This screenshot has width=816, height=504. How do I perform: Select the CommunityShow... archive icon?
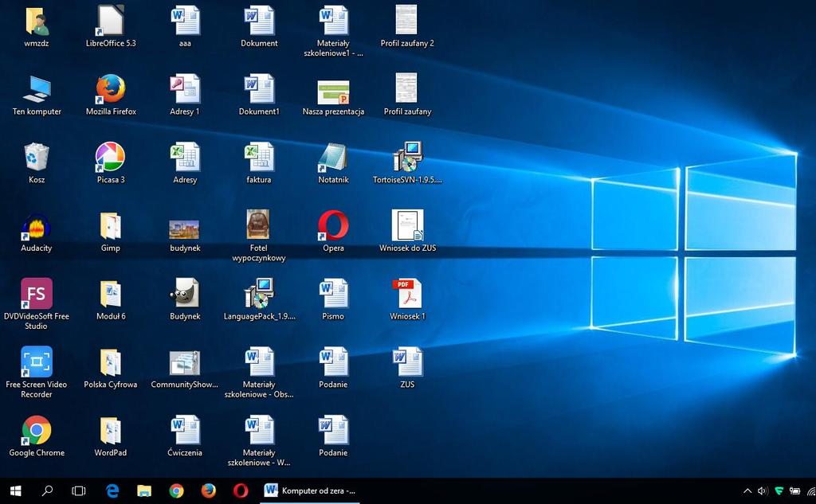coord(185,362)
